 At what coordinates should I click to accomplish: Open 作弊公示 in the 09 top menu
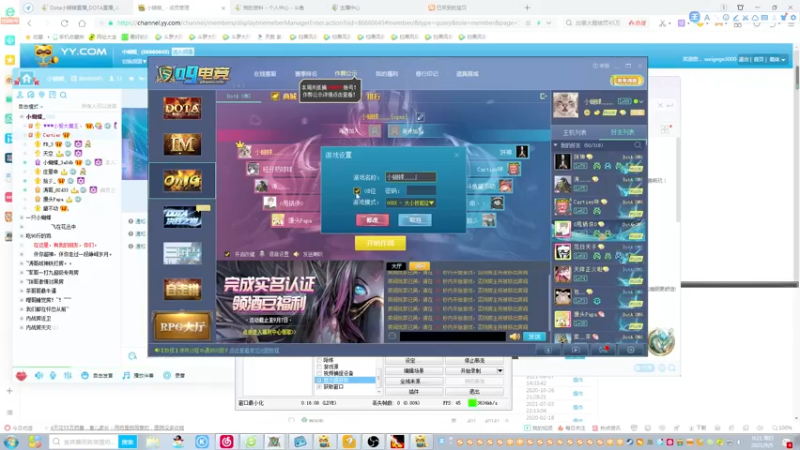click(345, 74)
